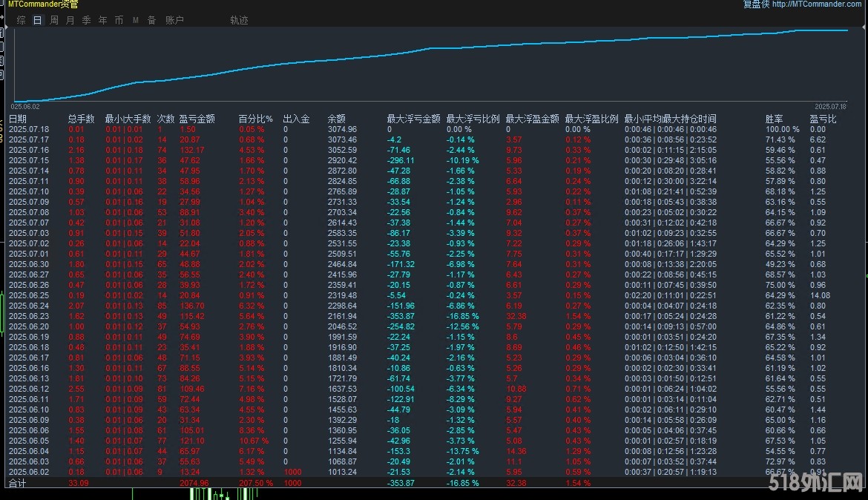
Task: Switch to the 年 yearly view
Action: (x=102, y=20)
